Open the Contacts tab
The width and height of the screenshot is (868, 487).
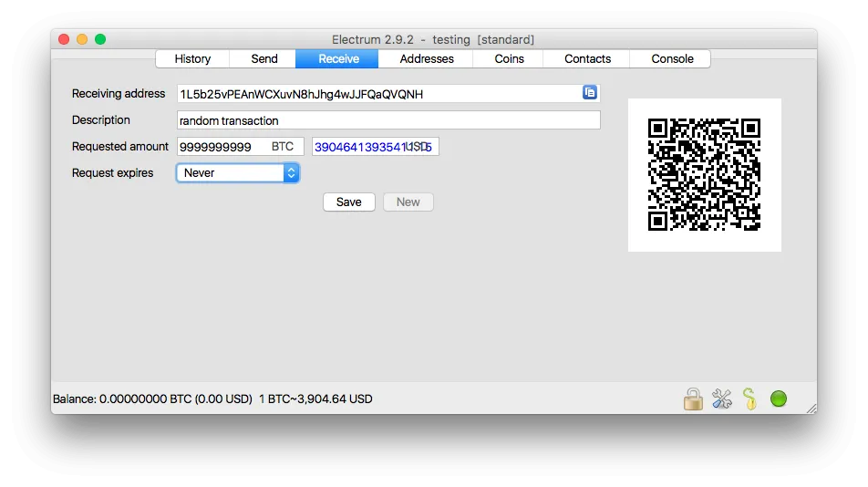[587, 58]
